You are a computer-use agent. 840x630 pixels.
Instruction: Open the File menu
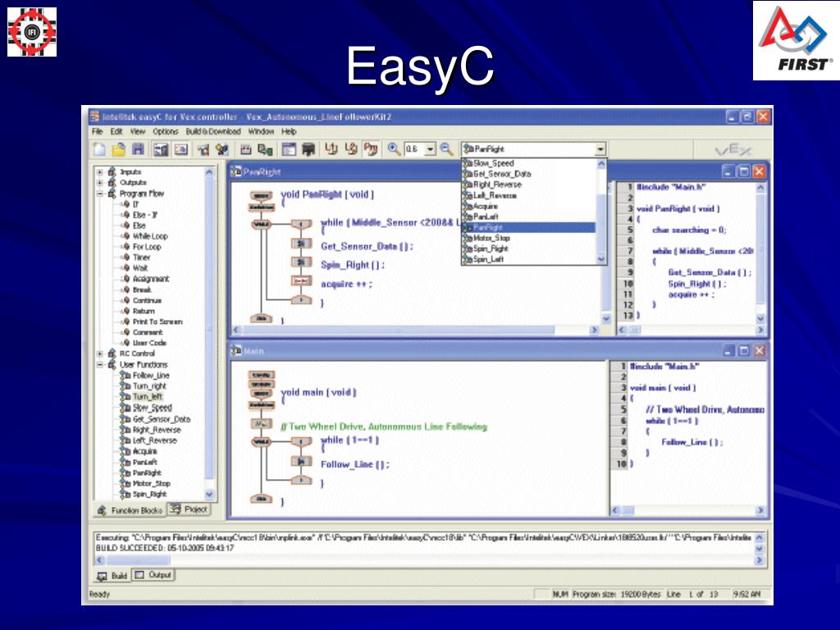pyautogui.click(x=97, y=131)
